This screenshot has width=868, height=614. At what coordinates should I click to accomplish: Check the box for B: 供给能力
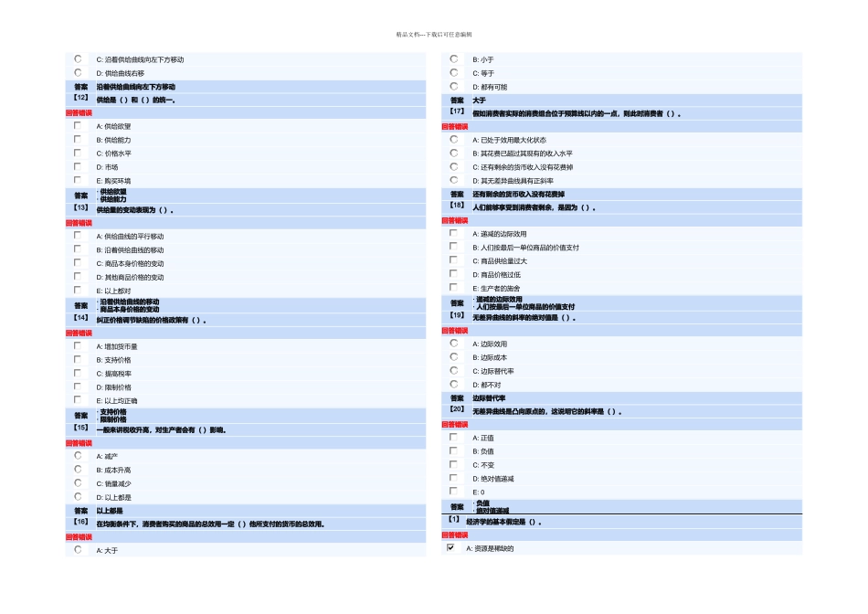[78, 139]
